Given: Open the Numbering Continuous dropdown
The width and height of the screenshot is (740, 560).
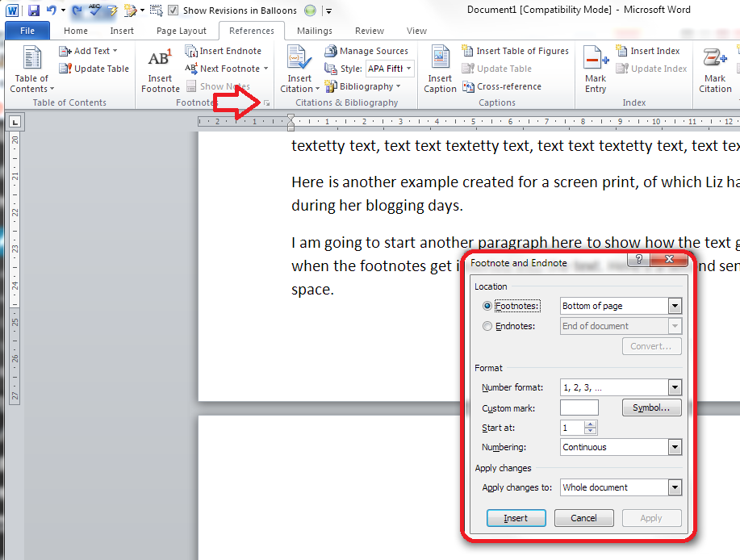Looking at the screenshot, I should pos(675,447).
